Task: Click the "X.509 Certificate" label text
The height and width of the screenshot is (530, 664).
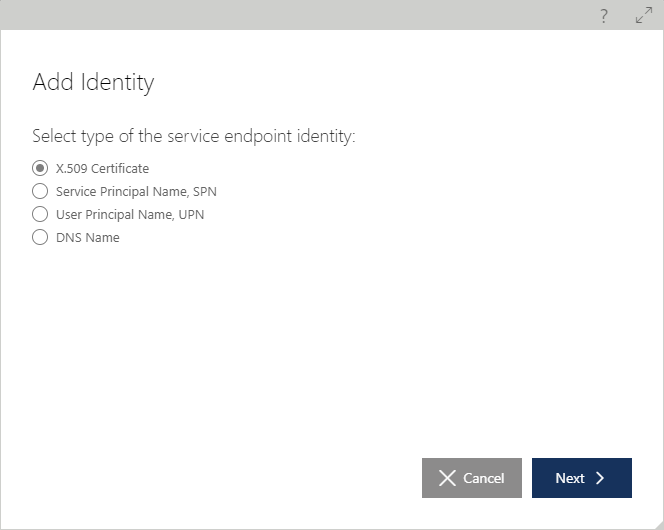Action: [x=102, y=168]
